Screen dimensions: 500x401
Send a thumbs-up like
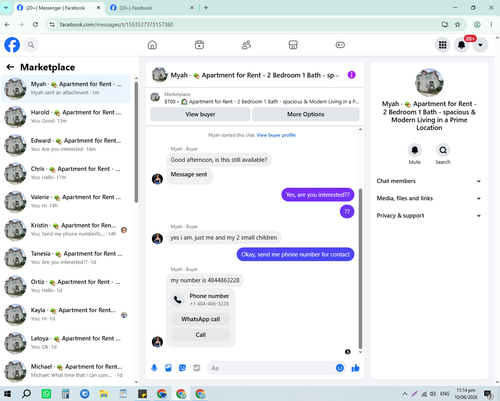point(355,368)
